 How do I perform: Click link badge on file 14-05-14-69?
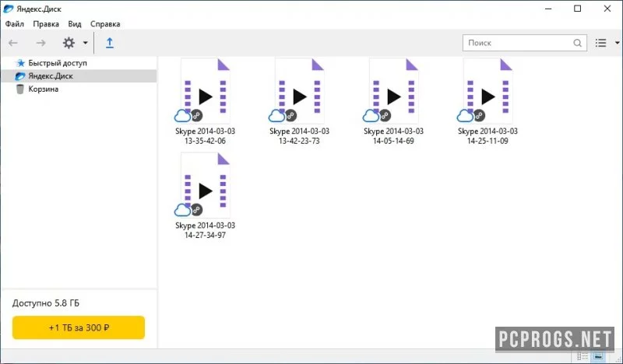(x=385, y=116)
